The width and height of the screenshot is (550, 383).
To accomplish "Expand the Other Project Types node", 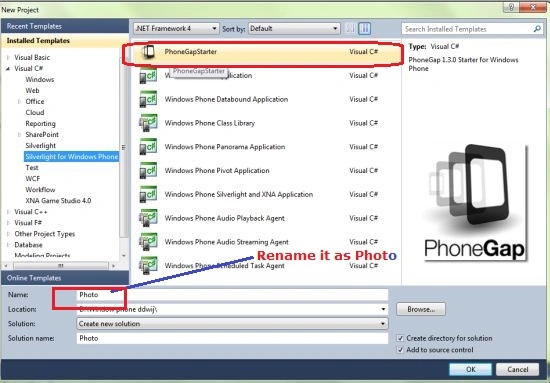I will [8, 234].
